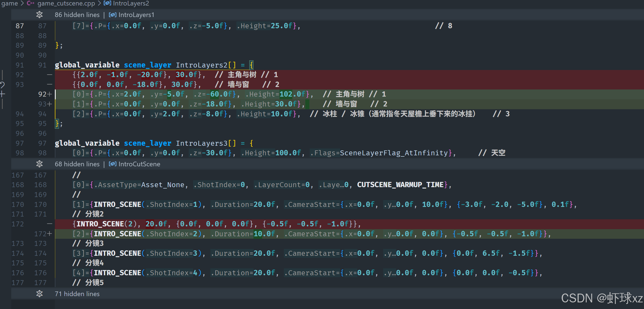This screenshot has width=644, height=309.
Task: Click the minus marker of removed line 172
Action: coord(49,224)
